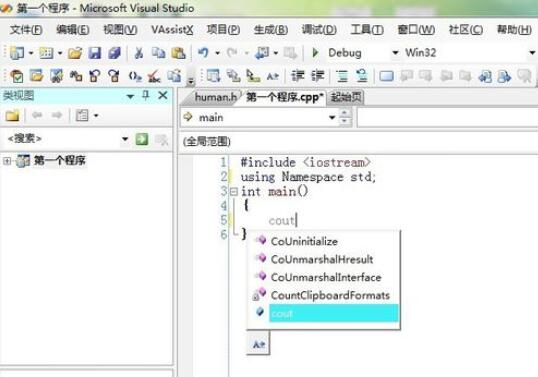The width and height of the screenshot is (538, 377).
Task: Click the Add New Item toolbar icon
Action: (46, 53)
